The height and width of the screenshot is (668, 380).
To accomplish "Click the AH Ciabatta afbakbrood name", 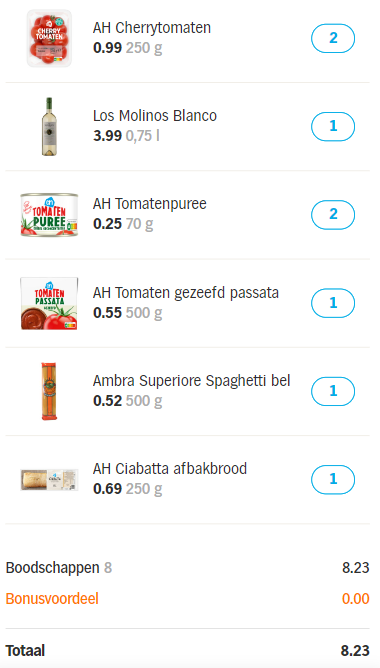I will pyautogui.click(x=170, y=469).
